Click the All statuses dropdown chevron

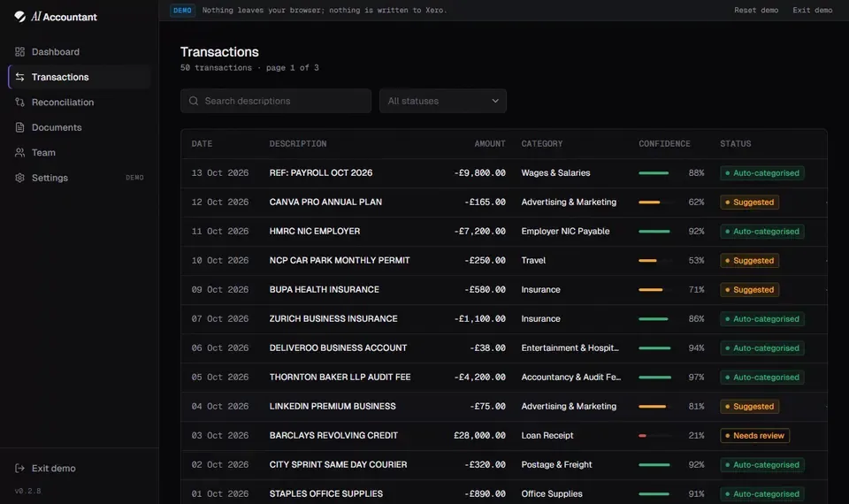495,101
